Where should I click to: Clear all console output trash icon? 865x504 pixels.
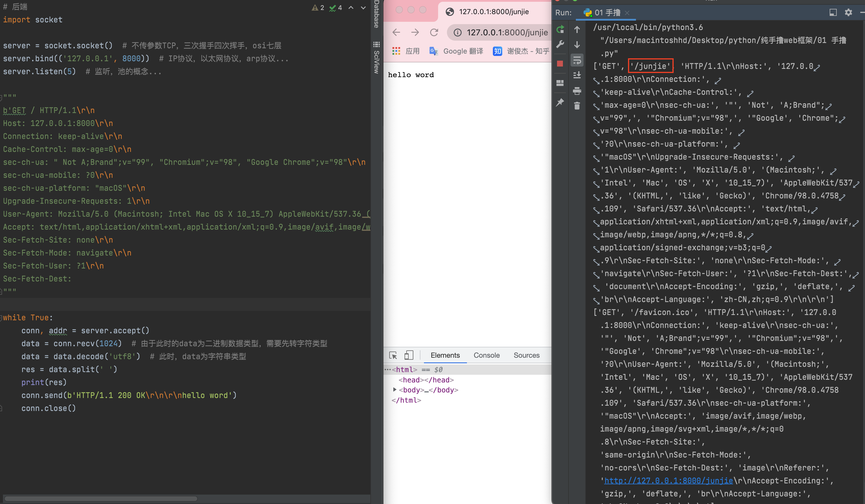click(x=577, y=106)
